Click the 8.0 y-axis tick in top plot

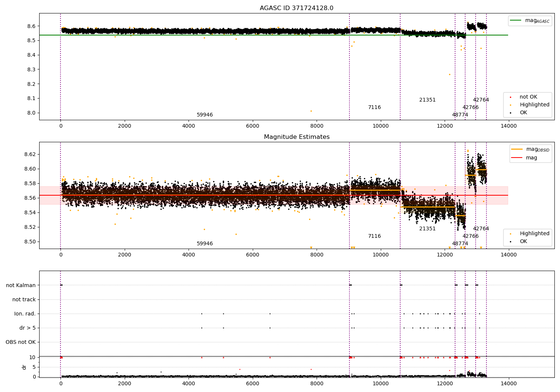[x=32, y=113]
